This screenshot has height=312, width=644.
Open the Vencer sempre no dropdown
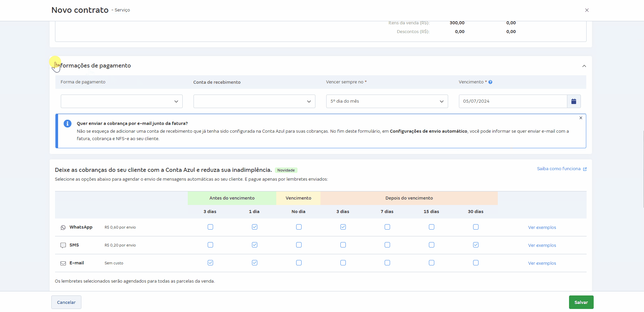(387, 101)
